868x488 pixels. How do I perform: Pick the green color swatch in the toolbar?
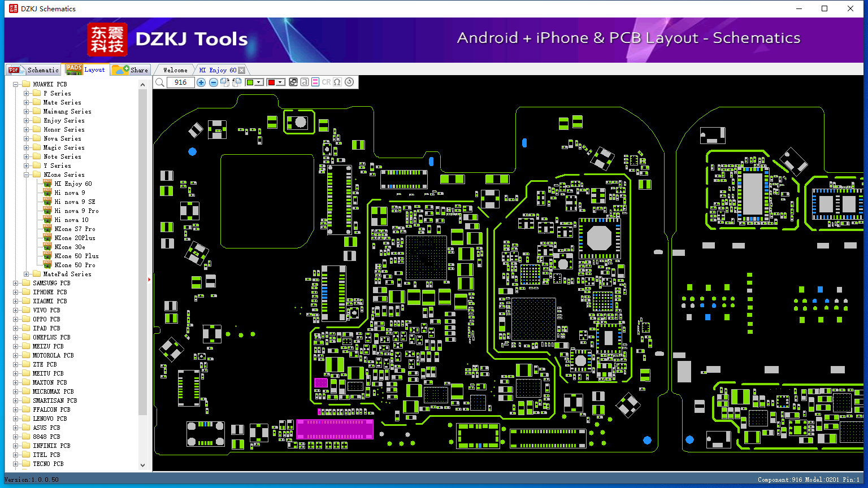click(x=250, y=82)
